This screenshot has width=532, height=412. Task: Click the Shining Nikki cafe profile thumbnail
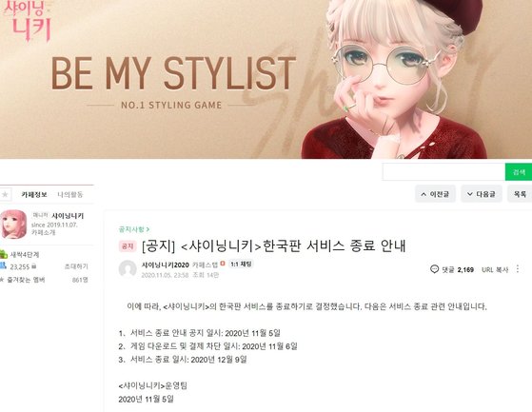(13, 225)
